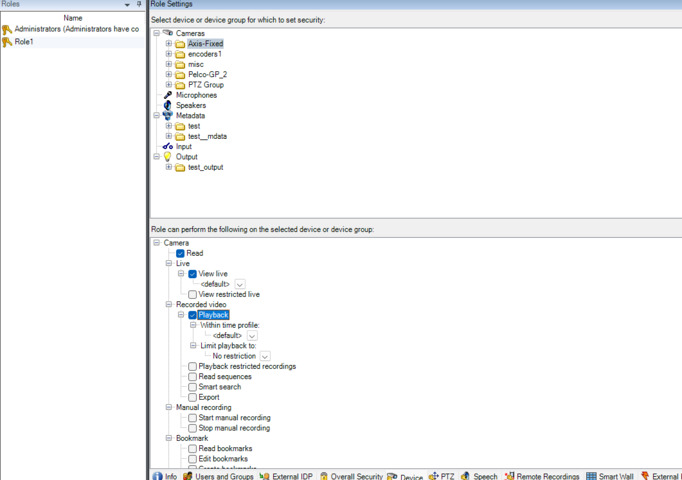The width and height of the screenshot is (682, 480).
Task: Expand the Pelco-GP_2 camera folder
Action: pyautogui.click(x=169, y=75)
